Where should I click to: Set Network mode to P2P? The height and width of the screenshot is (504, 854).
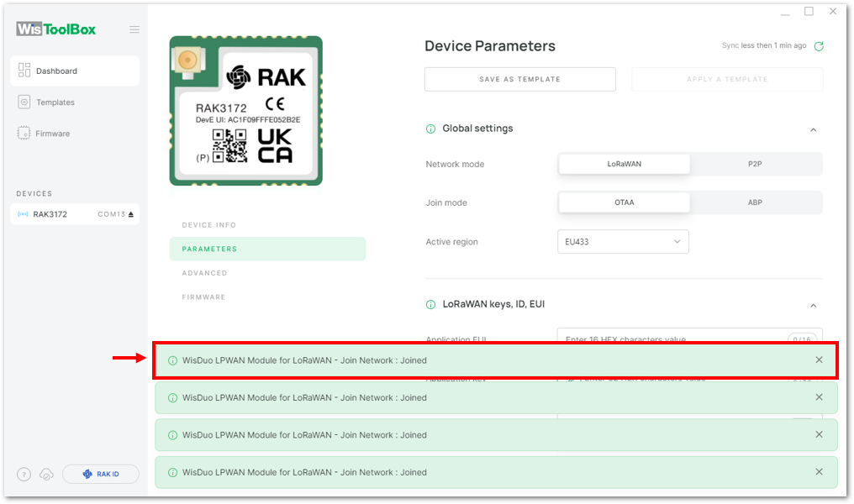point(755,164)
